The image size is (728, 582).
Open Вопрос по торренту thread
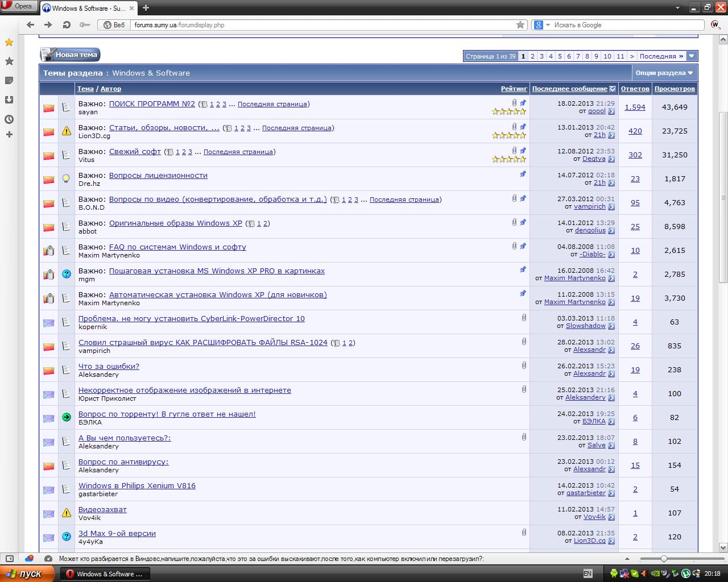pyautogui.click(x=167, y=414)
